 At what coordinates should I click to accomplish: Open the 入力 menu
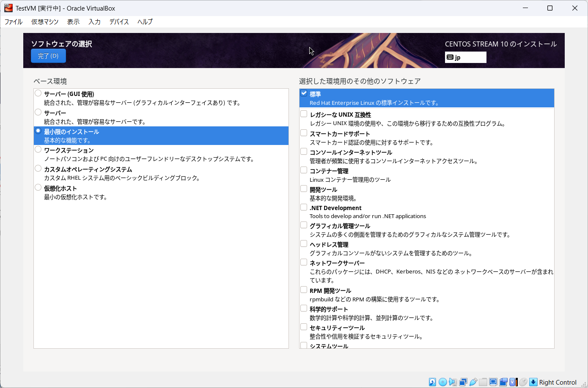point(94,22)
